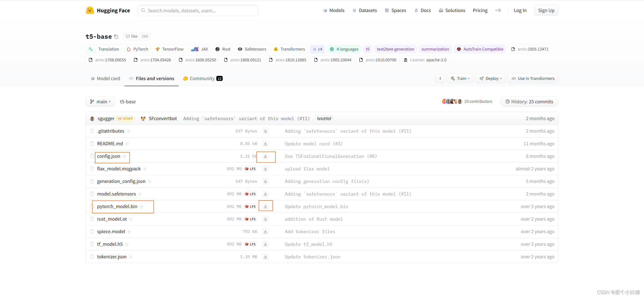
Task: Open the three-dot more options menu
Action: (x=440, y=79)
